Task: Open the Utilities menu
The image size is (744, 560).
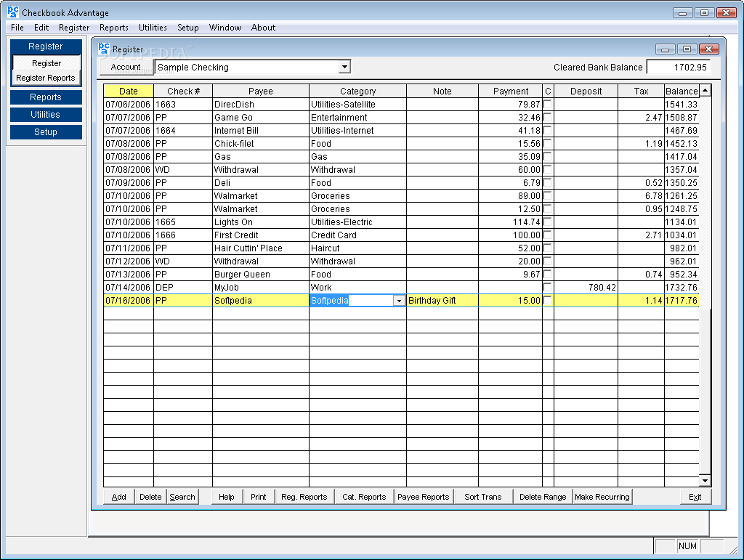Action: [153, 28]
